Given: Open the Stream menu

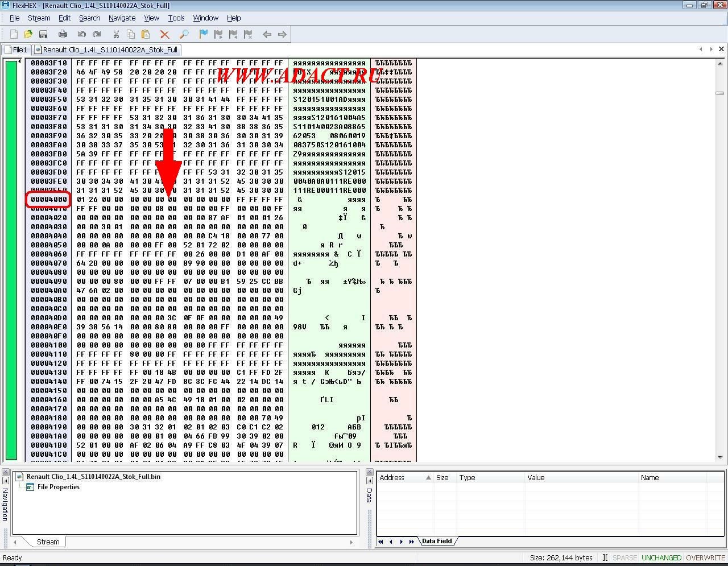Looking at the screenshot, I should [x=39, y=18].
